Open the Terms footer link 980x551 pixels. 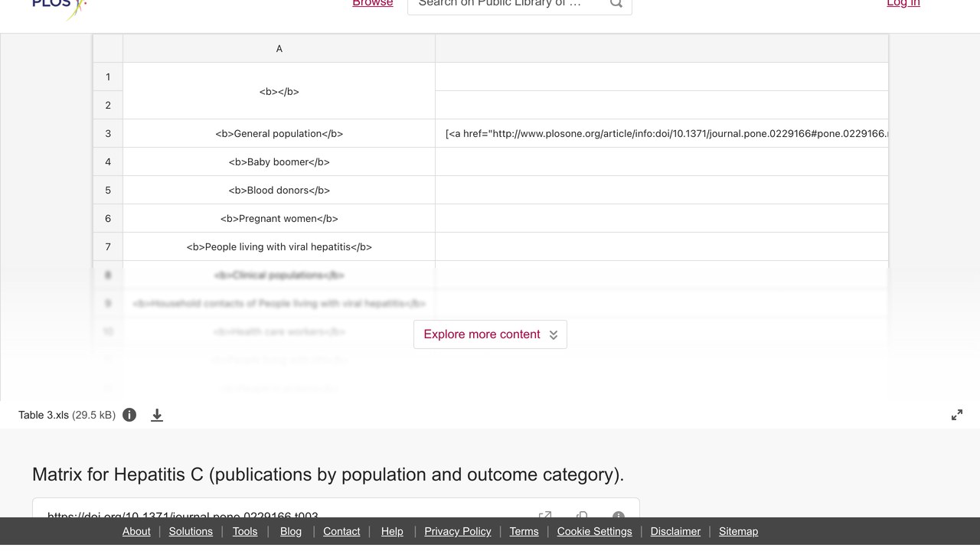(x=524, y=531)
